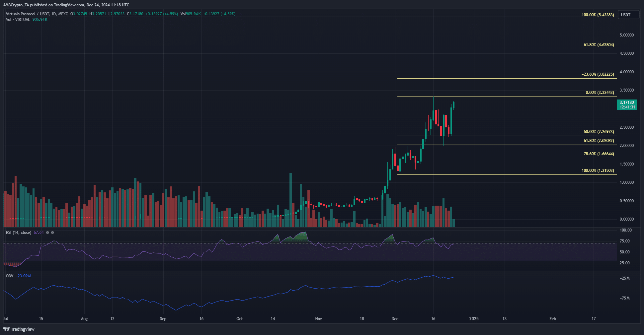Click the OBV indicator label

pyautogui.click(x=10, y=276)
